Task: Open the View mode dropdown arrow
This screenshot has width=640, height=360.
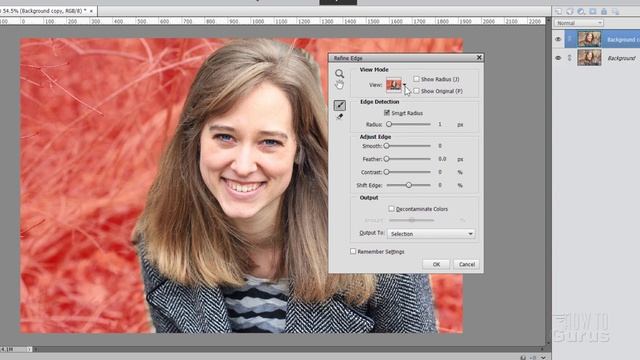Action: pyautogui.click(x=404, y=85)
